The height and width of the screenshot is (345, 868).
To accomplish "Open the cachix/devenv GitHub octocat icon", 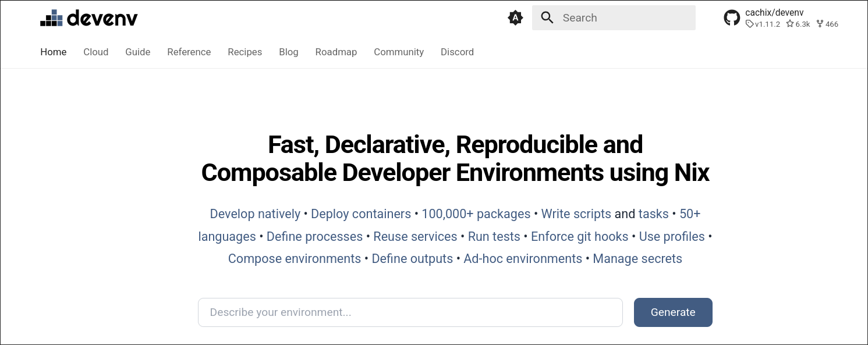I will tap(732, 17).
